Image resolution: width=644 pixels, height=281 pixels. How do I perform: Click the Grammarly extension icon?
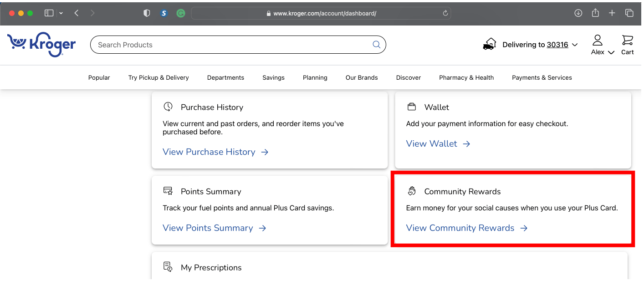181,13
